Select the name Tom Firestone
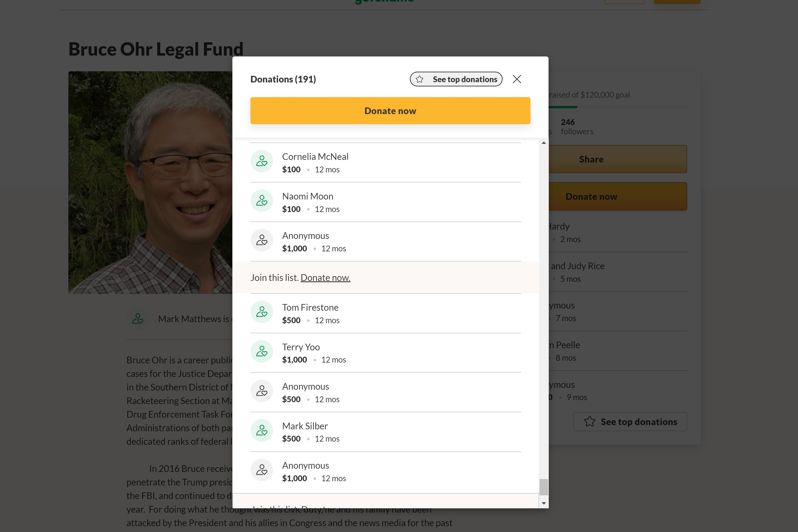 coord(310,307)
